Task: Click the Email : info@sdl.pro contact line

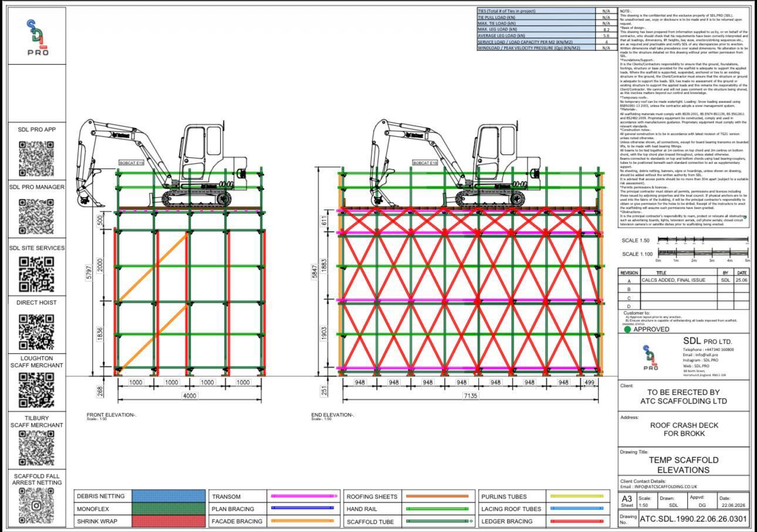Action: [701, 355]
